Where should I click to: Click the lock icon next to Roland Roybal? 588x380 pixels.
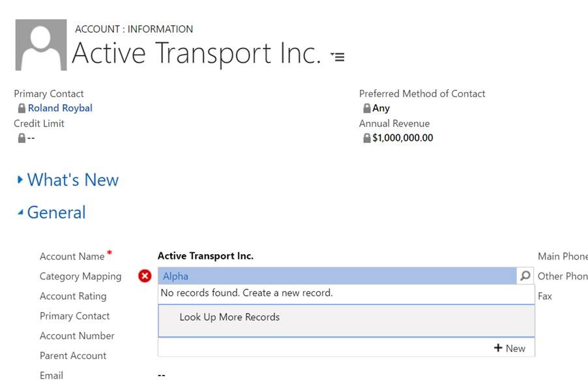point(22,108)
